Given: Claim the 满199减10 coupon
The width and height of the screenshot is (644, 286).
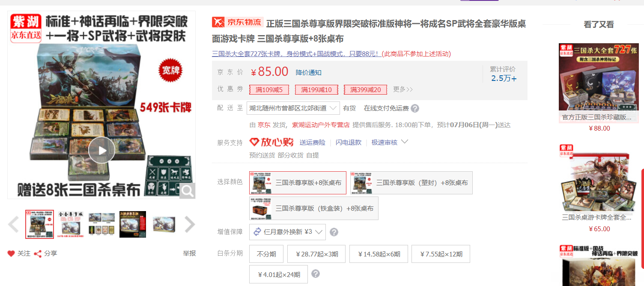Looking at the screenshot, I should (316, 89).
